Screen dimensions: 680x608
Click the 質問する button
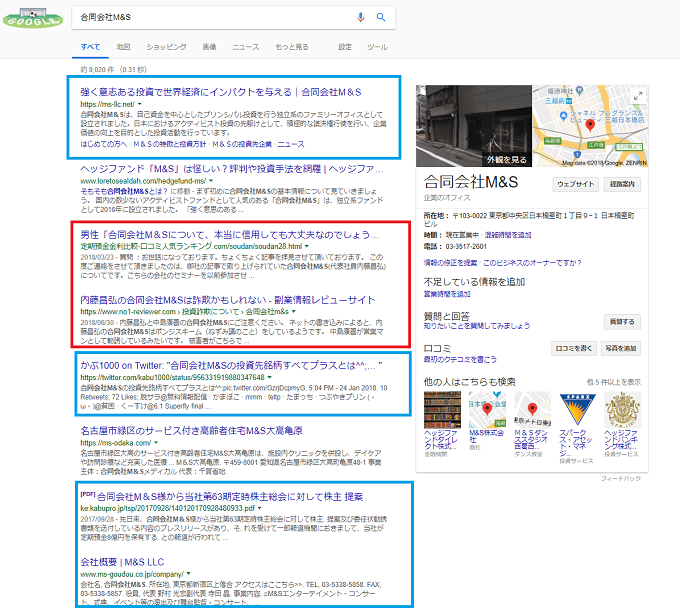pos(622,322)
